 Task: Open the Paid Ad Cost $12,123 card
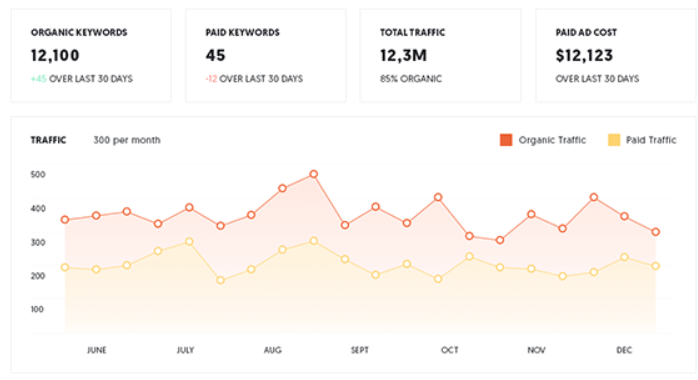pyautogui.click(x=616, y=56)
